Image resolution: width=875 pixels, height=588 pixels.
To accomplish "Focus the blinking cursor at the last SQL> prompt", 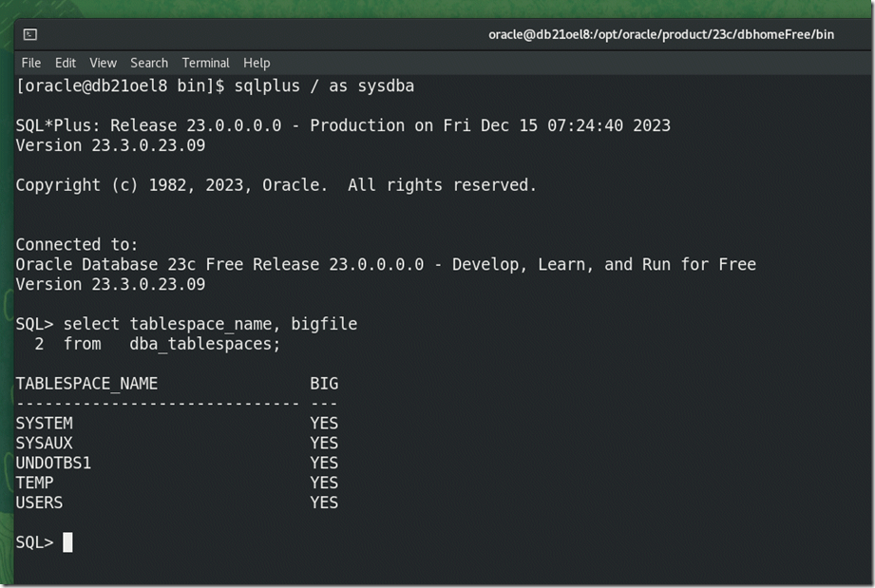I will [x=67, y=542].
